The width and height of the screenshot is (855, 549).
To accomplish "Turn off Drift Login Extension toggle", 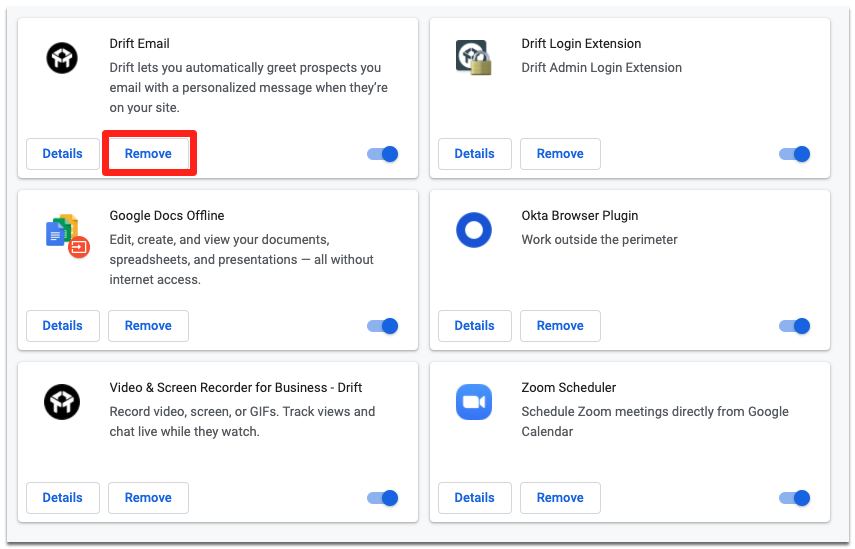I will [794, 154].
